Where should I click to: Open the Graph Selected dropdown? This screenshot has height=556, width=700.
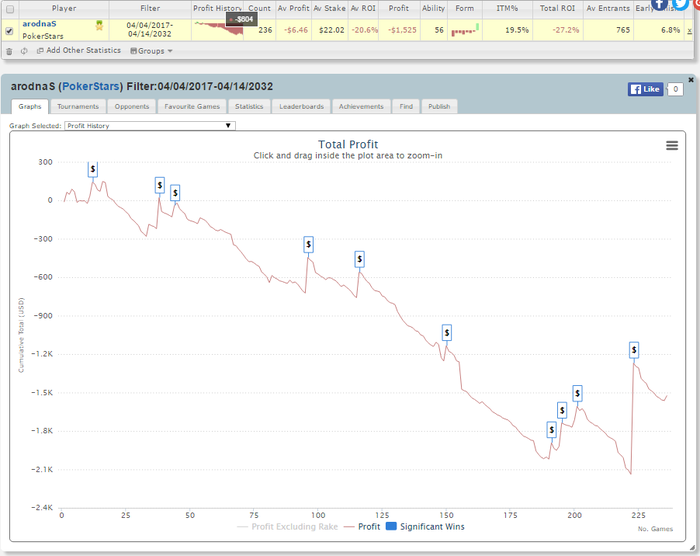point(150,126)
